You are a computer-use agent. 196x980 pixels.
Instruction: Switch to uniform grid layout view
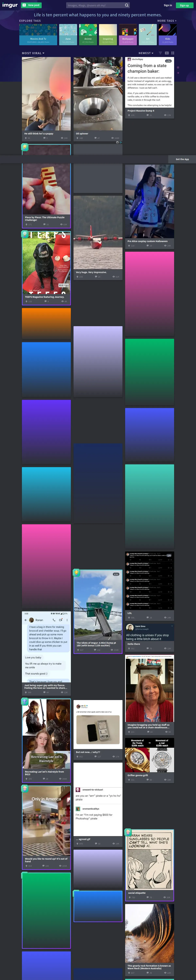click(173, 53)
